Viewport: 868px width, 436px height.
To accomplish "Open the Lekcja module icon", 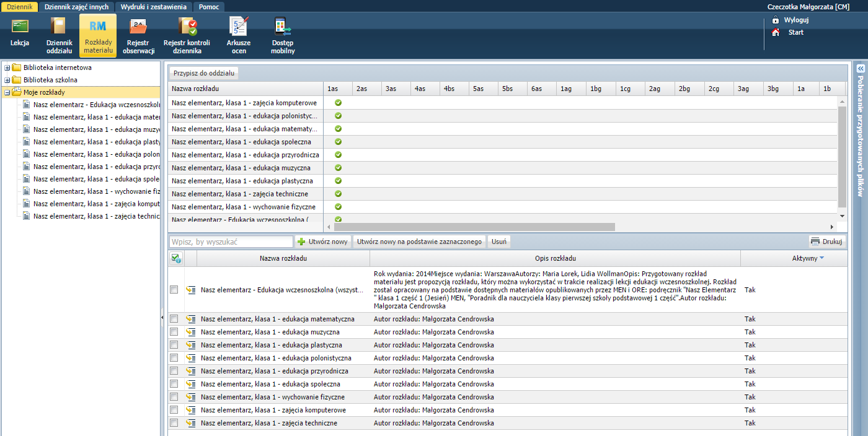I will tap(20, 27).
